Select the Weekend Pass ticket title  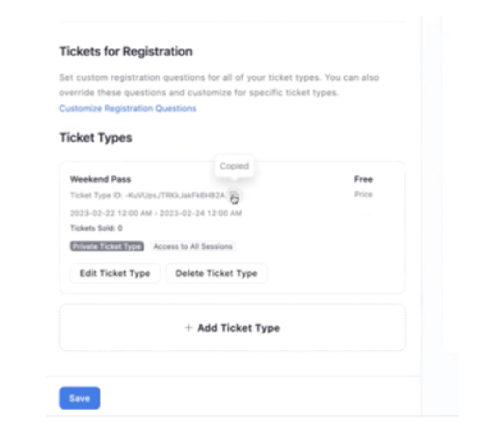point(96,179)
